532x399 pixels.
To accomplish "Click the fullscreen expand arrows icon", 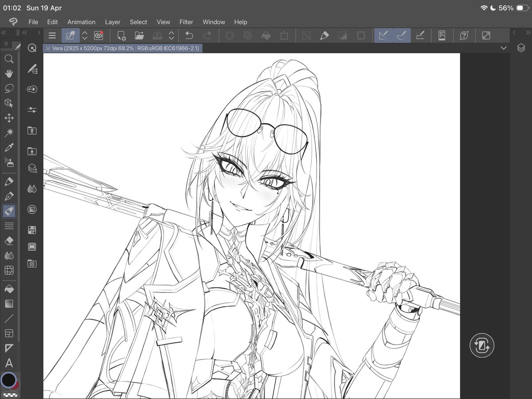I will [x=486, y=35].
